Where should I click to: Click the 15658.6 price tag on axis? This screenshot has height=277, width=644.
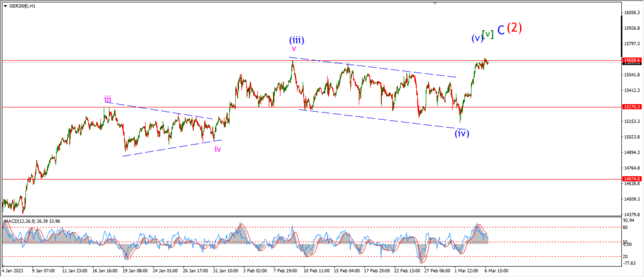pos(631,60)
